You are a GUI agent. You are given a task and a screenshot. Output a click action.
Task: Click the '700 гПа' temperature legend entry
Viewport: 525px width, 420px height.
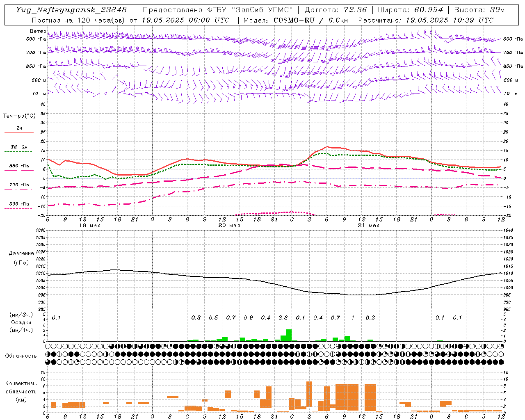click(x=19, y=187)
